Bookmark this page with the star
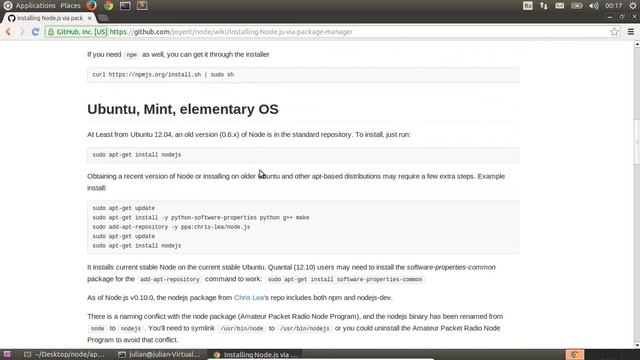 point(614,32)
